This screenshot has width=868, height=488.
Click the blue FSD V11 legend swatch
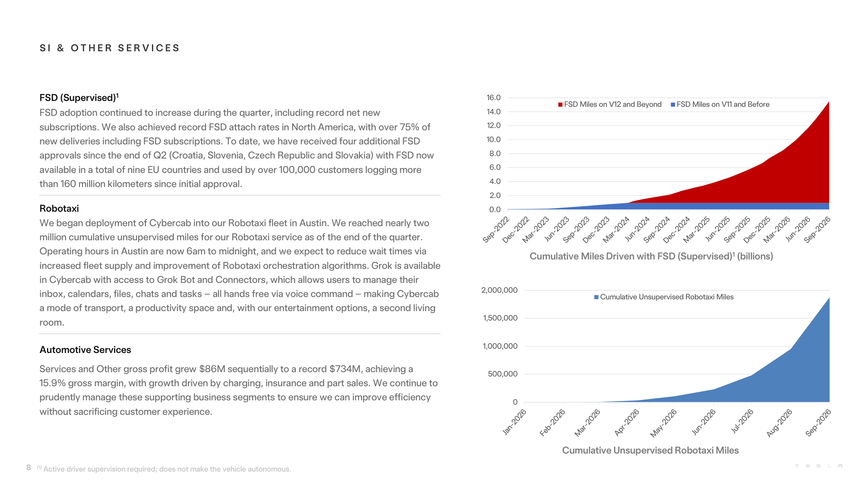673,104
